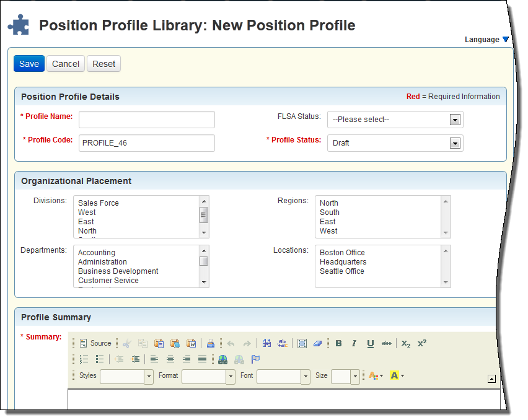This screenshot has height=420, width=528.
Task: Select South in Regions list
Action: pos(329,212)
